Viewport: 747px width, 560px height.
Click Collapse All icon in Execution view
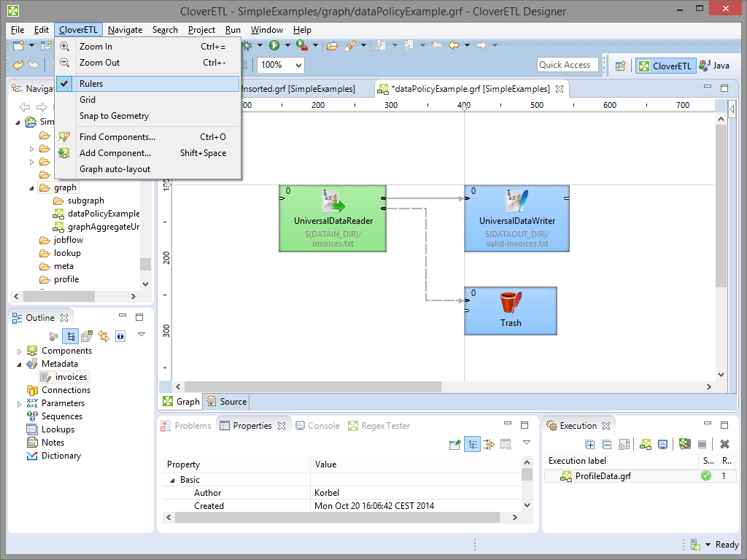(606, 444)
